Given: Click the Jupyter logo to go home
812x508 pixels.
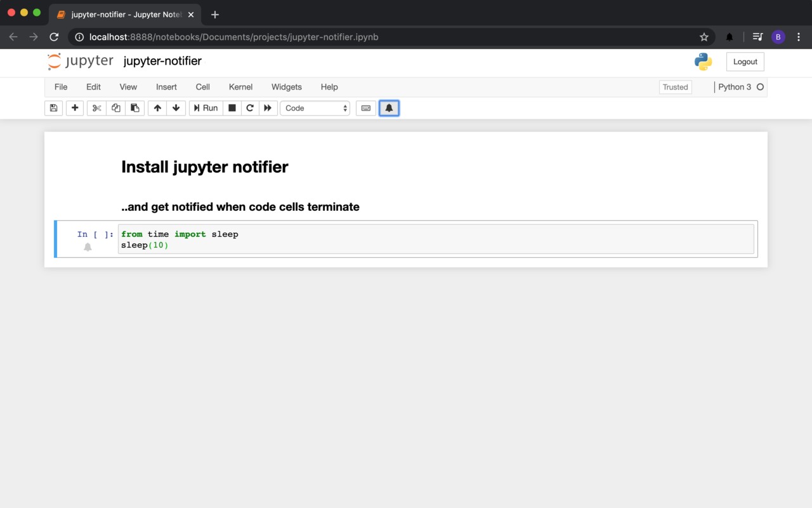Looking at the screenshot, I should pos(81,62).
